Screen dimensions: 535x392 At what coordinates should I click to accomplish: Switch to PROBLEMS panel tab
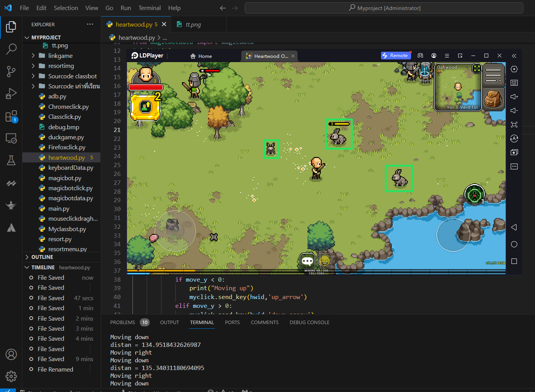click(122, 322)
